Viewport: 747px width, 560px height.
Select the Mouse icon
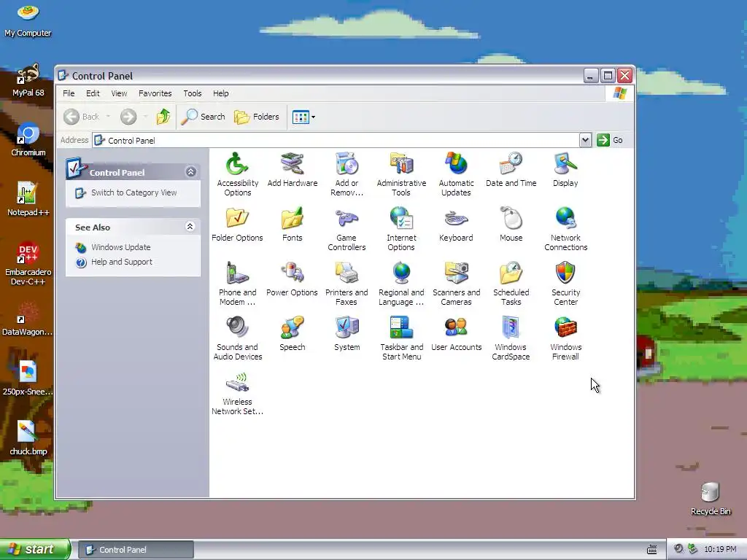(511, 219)
